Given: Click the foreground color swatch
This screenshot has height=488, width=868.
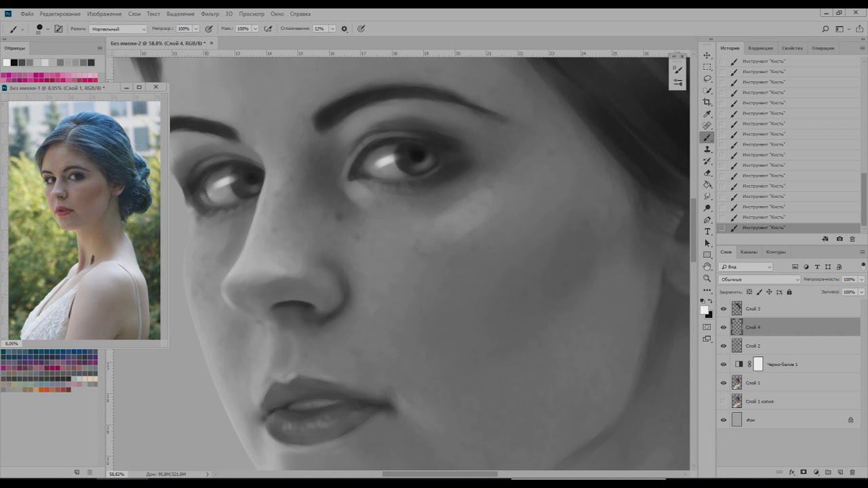Looking at the screenshot, I should point(704,310).
